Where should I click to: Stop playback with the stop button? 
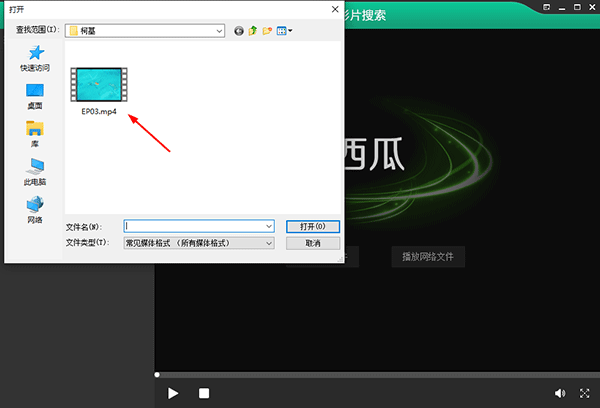(204, 393)
